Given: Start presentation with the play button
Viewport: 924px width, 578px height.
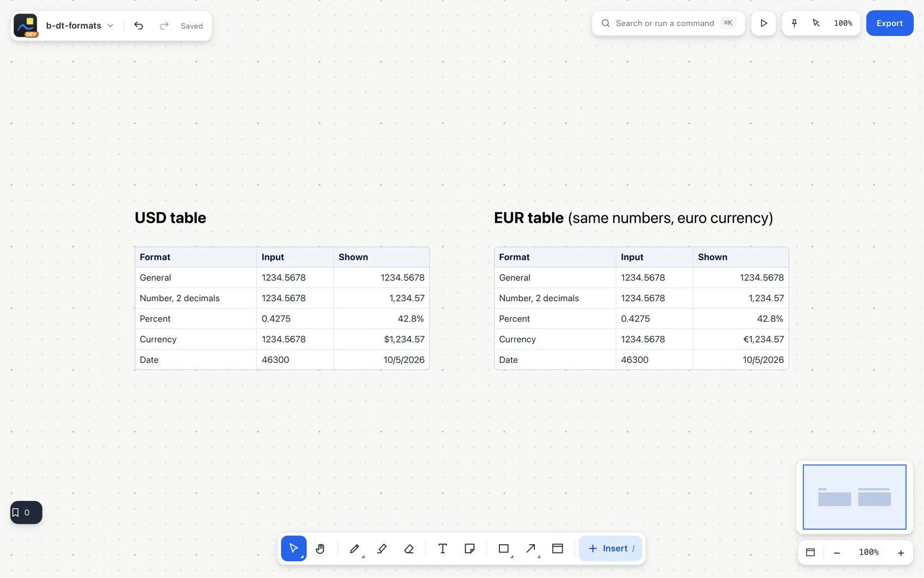Looking at the screenshot, I should (x=764, y=23).
